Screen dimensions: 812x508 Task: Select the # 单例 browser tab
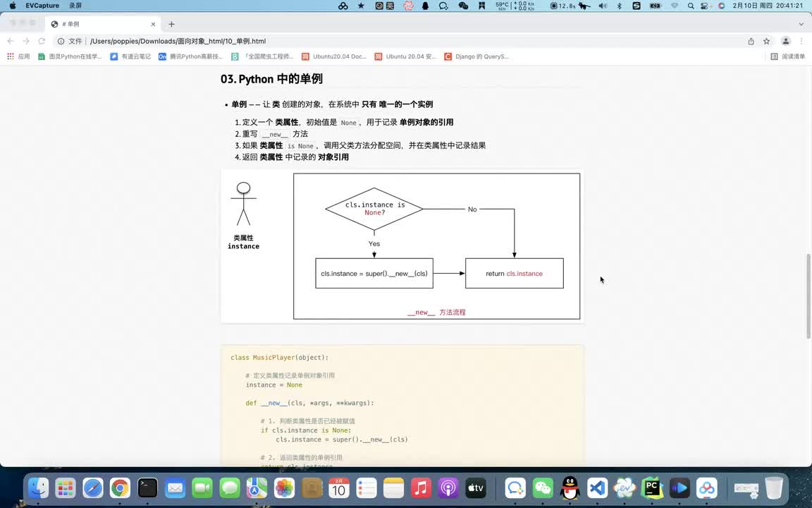coord(104,24)
